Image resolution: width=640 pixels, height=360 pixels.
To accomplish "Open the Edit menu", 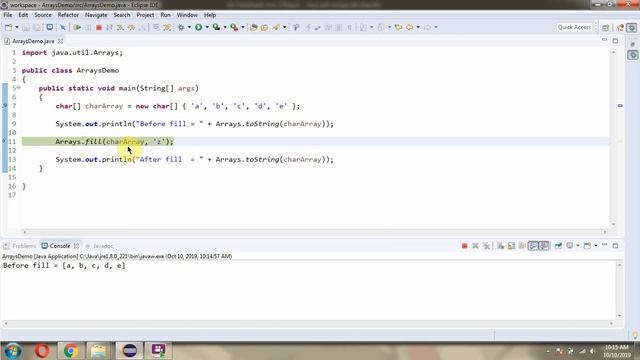I will [x=23, y=15].
